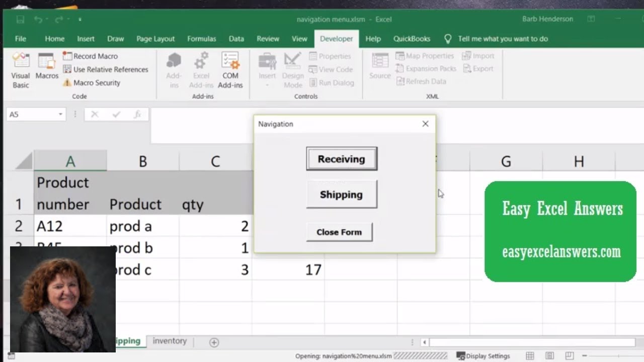
Task: Click Run Dialog in Controls group
Action: [332, 82]
